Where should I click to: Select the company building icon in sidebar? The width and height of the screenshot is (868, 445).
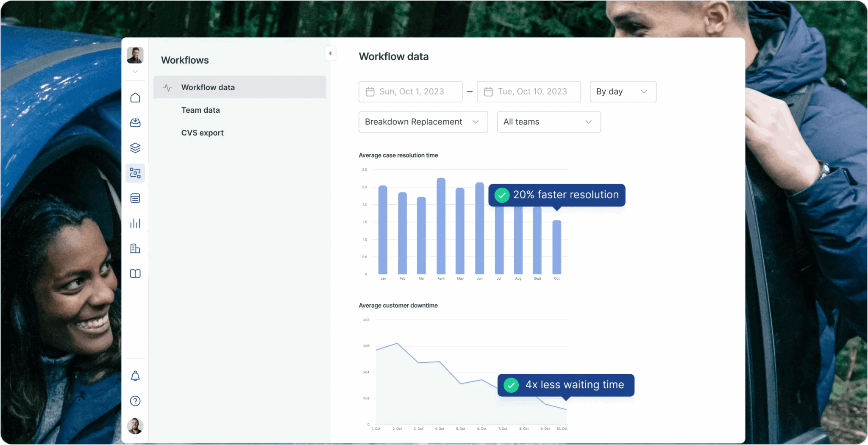(135, 249)
